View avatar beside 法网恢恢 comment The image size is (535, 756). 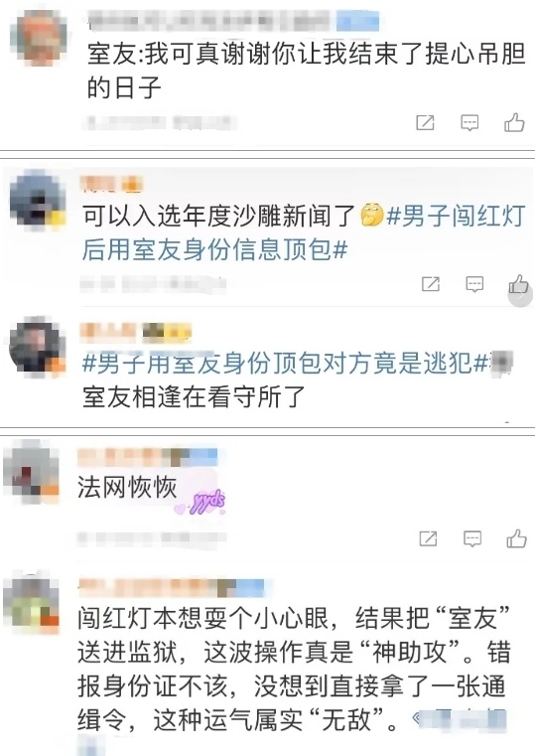click(x=32, y=473)
